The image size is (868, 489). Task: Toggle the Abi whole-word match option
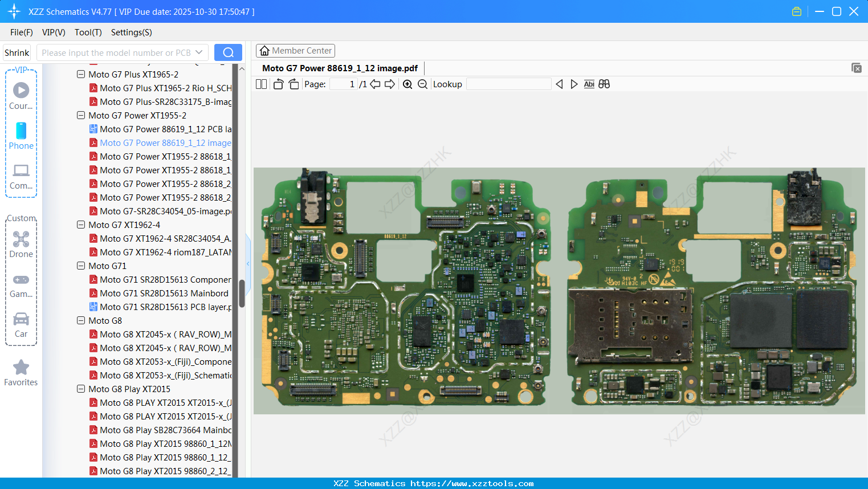[589, 84]
